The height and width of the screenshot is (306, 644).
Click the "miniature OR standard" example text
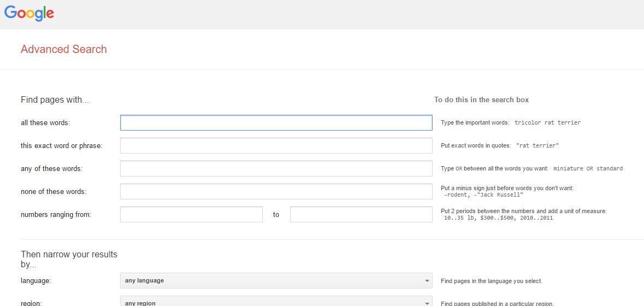588,168
